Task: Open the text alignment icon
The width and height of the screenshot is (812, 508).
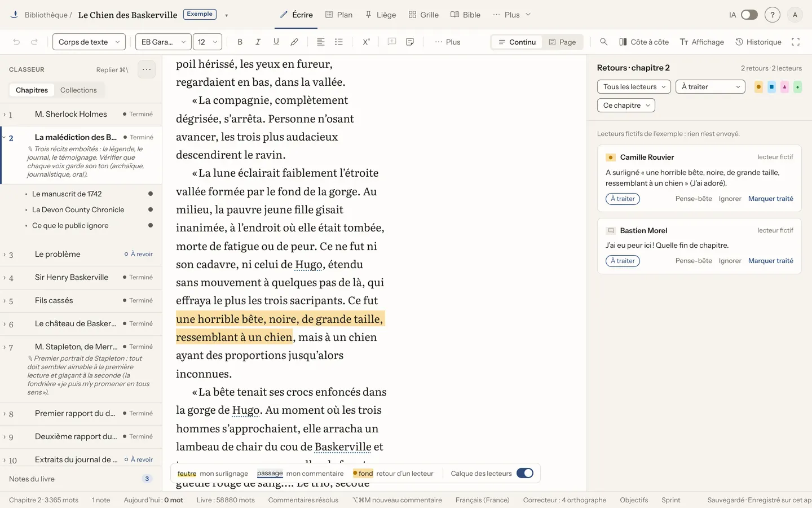Action: (x=321, y=42)
